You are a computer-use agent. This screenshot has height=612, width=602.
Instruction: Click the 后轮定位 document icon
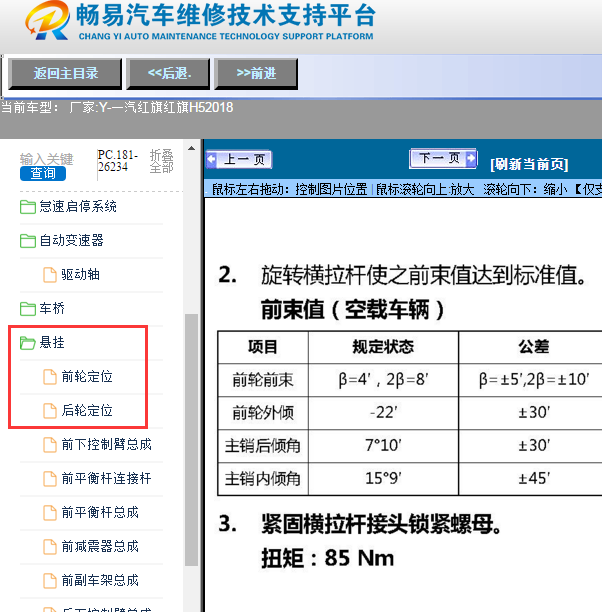(x=50, y=411)
